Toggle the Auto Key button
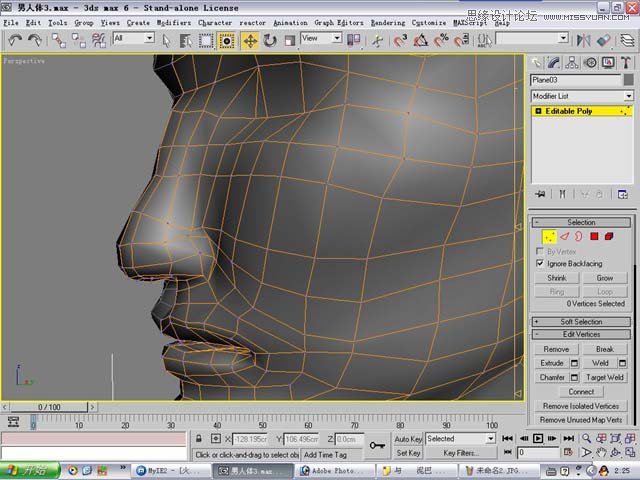Viewport: 640px width, 480px height. (x=408, y=439)
